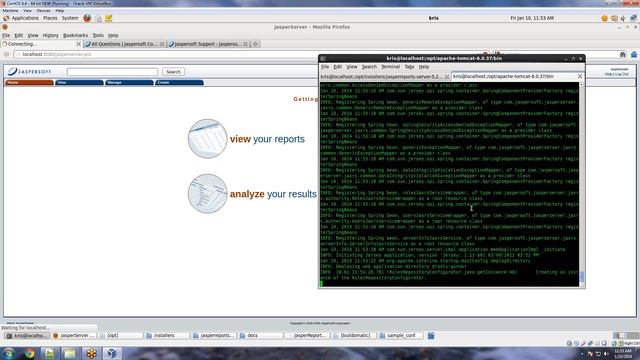Viewport: 640px width, 360px height.
Task: Click the terminal window menu icon in title bar
Action: click(x=323, y=58)
